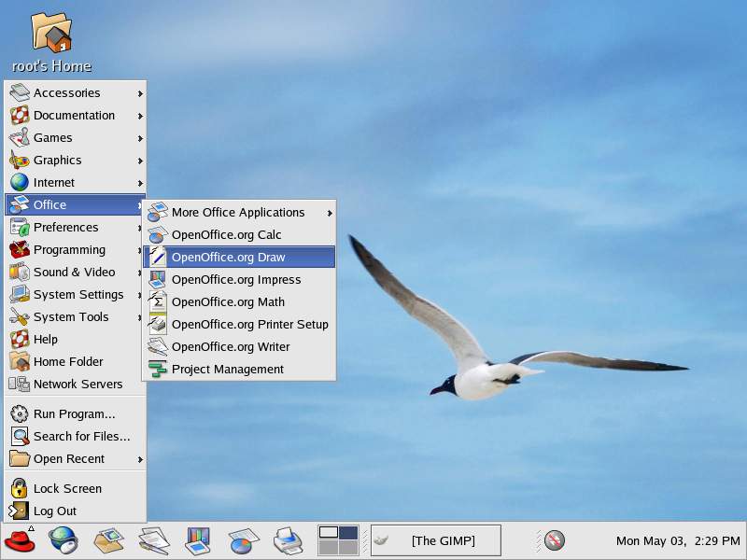Click the Project Management icon

[x=157, y=369]
